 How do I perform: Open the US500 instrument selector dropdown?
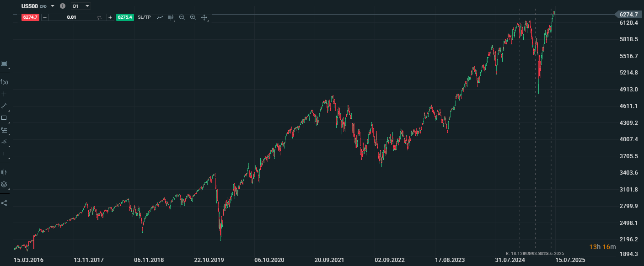pyautogui.click(x=53, y=6)
